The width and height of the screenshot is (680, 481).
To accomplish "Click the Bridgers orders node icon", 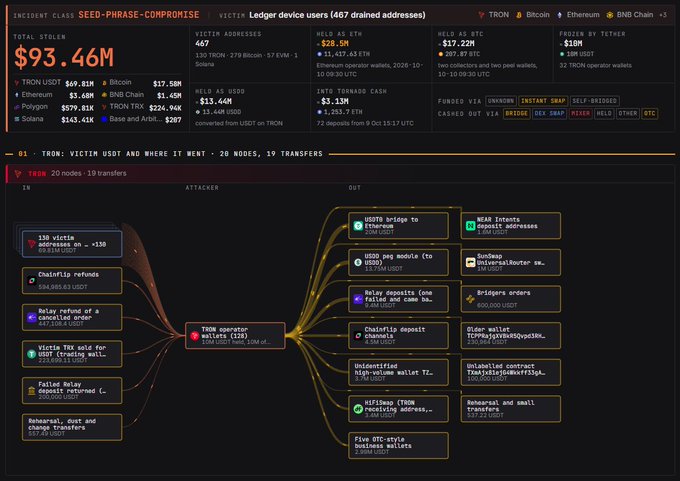I will pyautogui.click(x=471, y=299).
